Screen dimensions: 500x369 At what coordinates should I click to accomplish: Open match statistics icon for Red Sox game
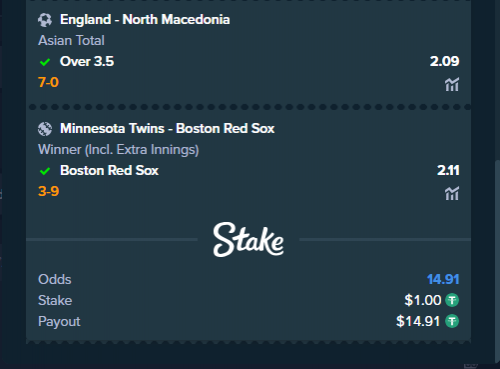(452, 193)
